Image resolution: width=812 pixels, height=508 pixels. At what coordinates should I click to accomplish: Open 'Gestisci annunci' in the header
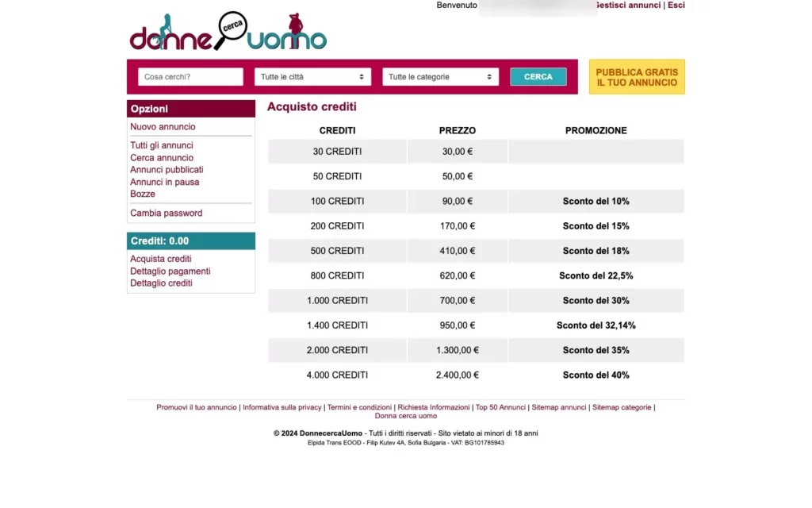click(629, 5)
